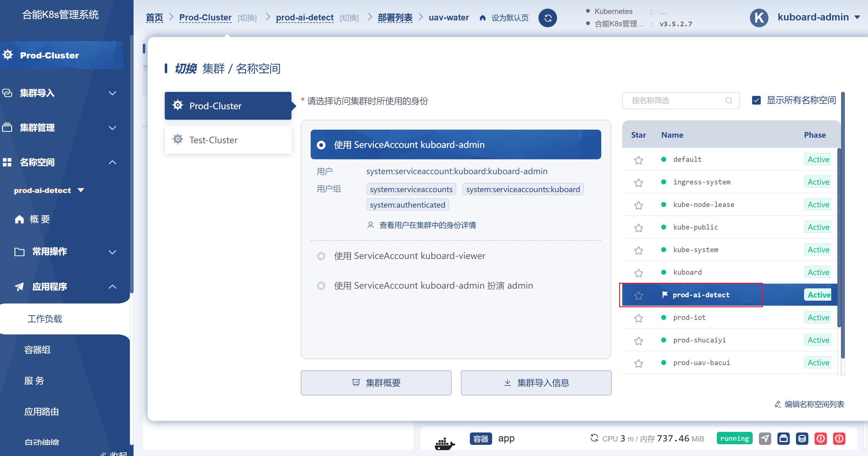
Task: Click the left sidebar vertical scrollbar
Action: (x=131, y=164)
